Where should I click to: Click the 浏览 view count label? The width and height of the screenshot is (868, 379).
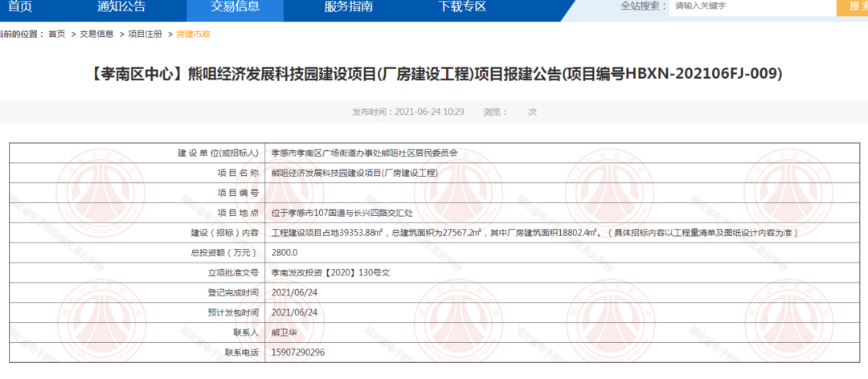pos(495,112)
